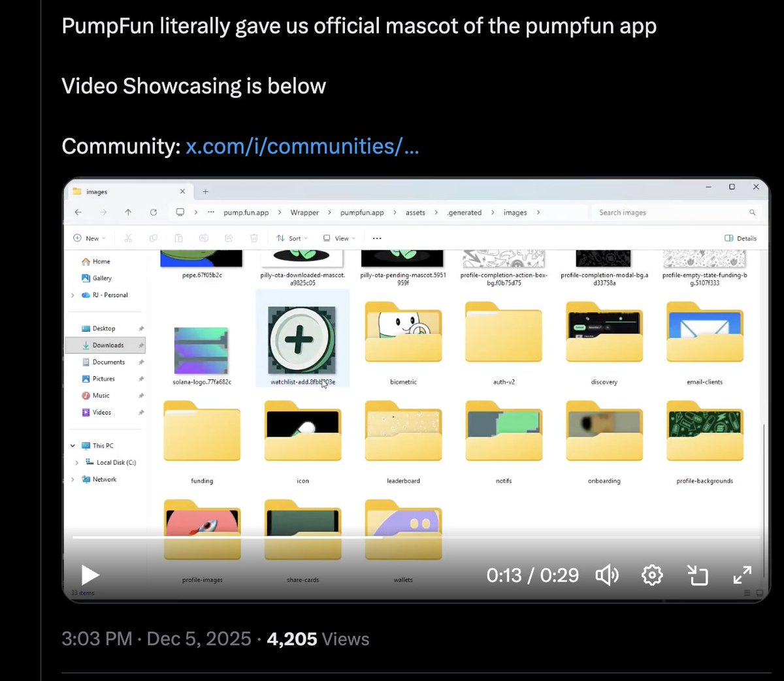Open Pictures in navigation pane
The image size is (784, 681).
(x=98, y=379)
